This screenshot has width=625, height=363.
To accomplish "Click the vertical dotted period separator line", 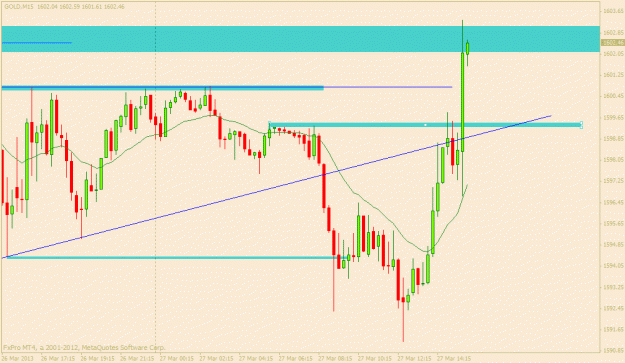I will click(x=155, y=177).
